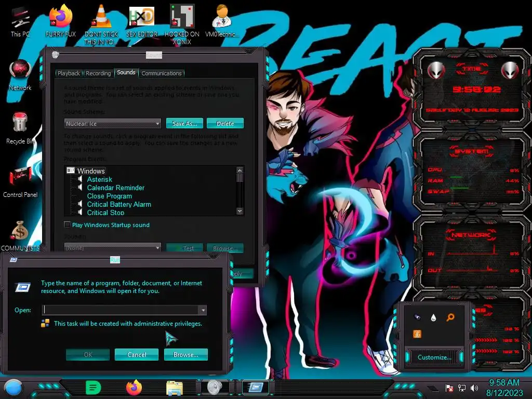Click Save As... for the sound scheme

pos(184,124)
